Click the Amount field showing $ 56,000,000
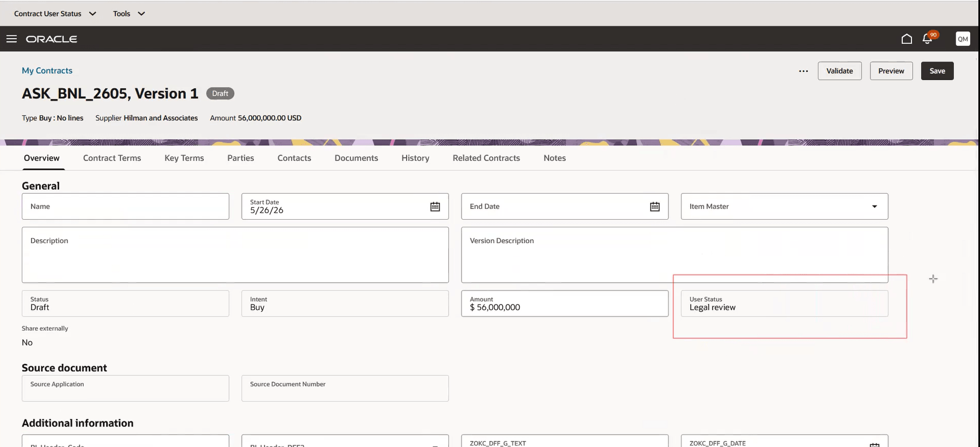This screenshot has width=980, height=447. coord(565,303)
